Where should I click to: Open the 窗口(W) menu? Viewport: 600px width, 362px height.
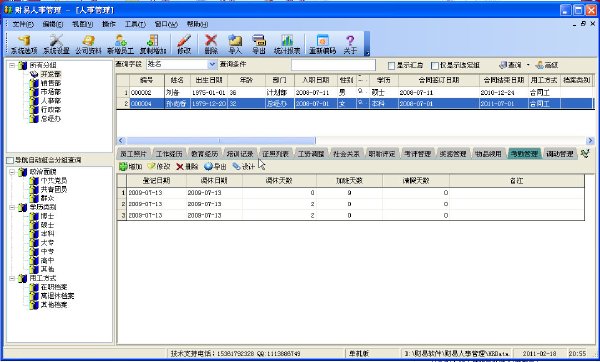coord(166,24)
